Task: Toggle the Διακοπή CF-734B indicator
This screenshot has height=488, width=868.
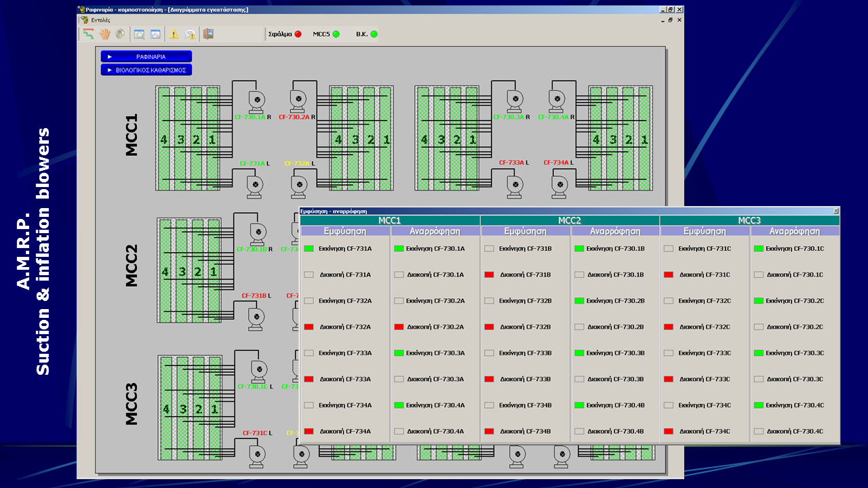Action: click(489, 431)
